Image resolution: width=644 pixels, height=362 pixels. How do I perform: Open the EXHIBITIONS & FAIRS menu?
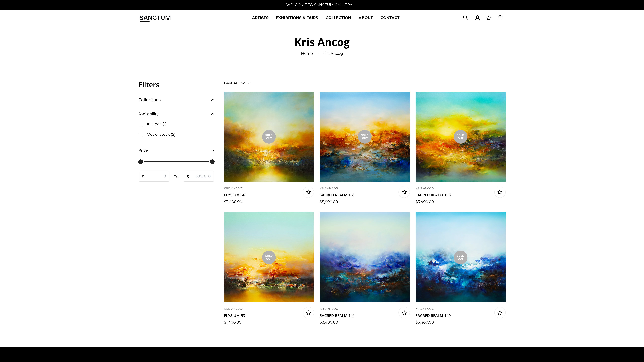(297, 18)
